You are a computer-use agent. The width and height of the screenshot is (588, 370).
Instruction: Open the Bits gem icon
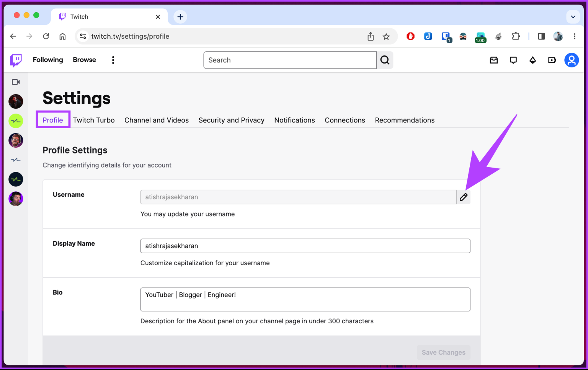[532, 60]
